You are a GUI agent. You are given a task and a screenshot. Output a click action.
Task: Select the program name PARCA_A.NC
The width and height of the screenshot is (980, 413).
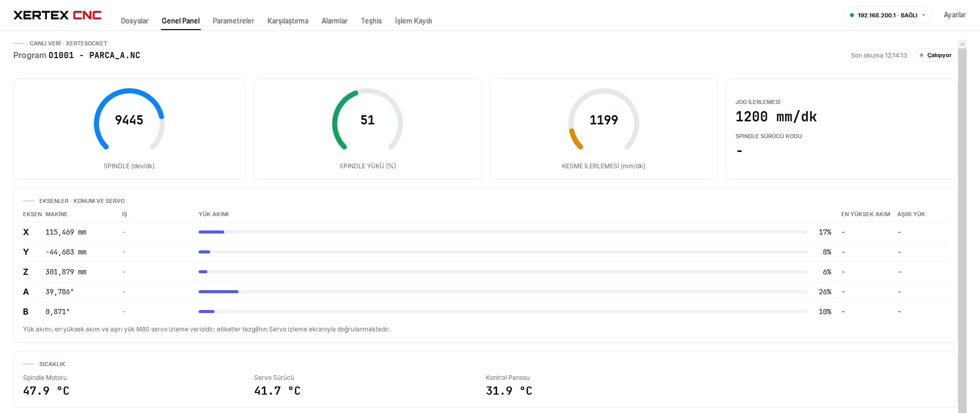[115, 55]
